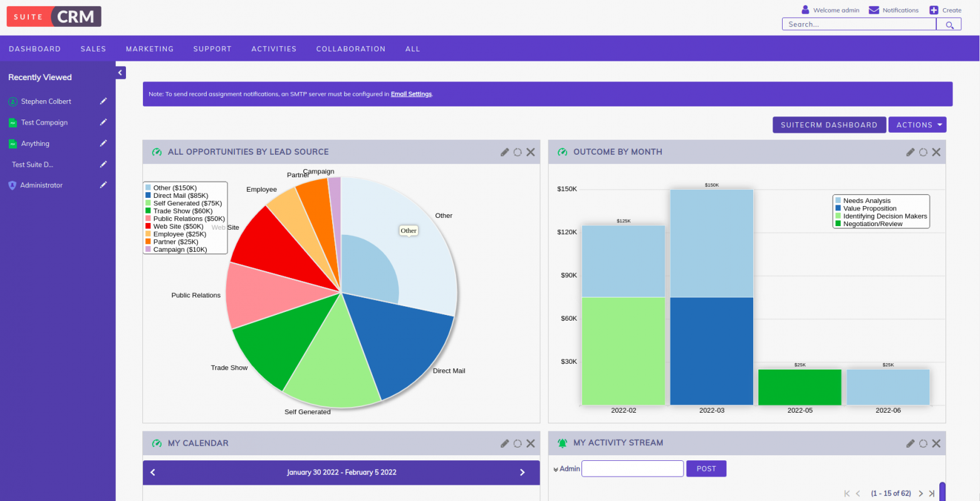Image resolution: width=980 pixels, height=501 pixels.
Task: Edit the All Opportunities by Lead Source dashlet pencil
Action: coord(504,152)
